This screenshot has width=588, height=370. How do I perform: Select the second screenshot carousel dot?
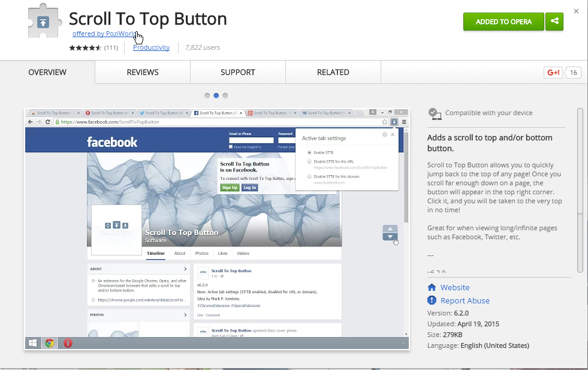(216, 95)
